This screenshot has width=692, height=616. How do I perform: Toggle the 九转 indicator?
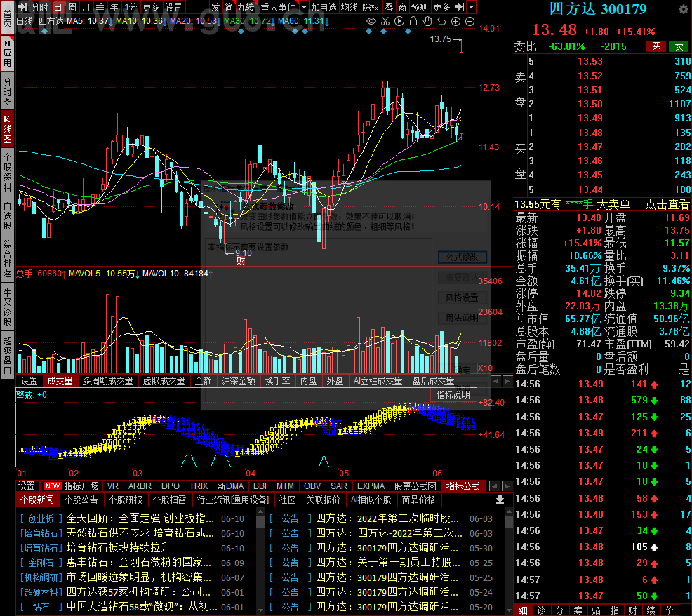246,7
